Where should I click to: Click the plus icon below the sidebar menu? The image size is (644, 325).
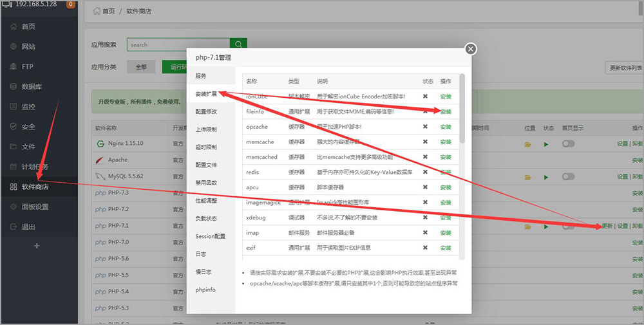(37, 246)
